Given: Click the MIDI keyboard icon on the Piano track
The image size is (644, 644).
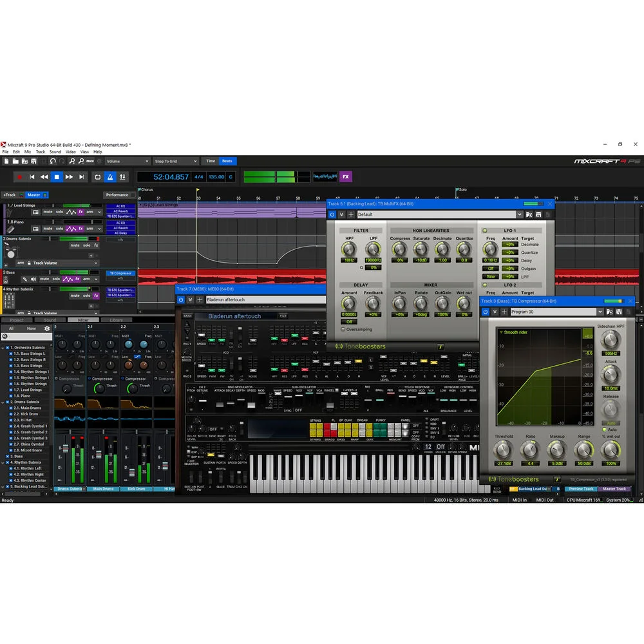Looking at the screenshot, I should coord(36,229).
